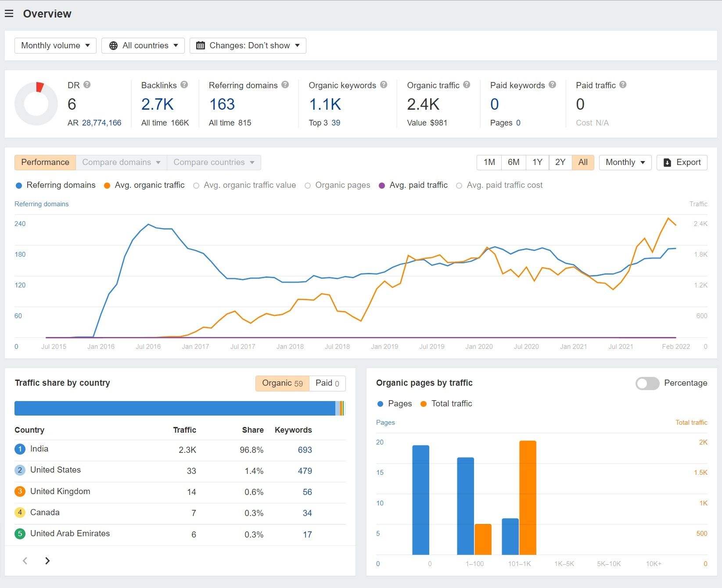Image resolution: width=722 pixels, height=588 pixels.
Task: Toggle Referring domains chart series
Action: point(55,185)
